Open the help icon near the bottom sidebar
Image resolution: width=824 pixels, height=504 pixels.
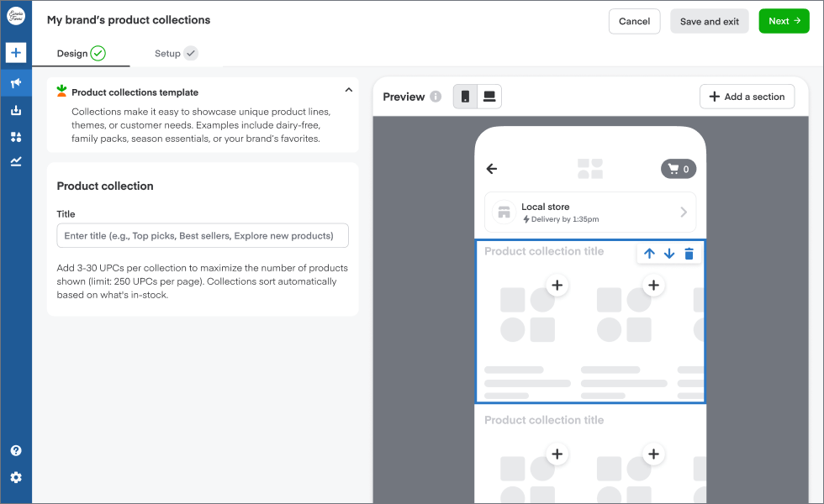coord(15,450)
